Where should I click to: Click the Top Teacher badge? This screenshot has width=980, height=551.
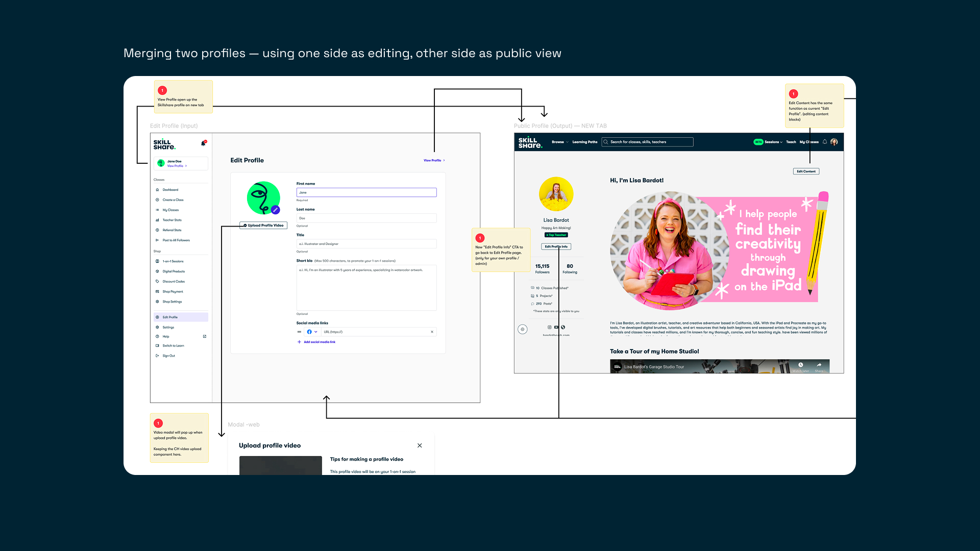coord(556,235)
